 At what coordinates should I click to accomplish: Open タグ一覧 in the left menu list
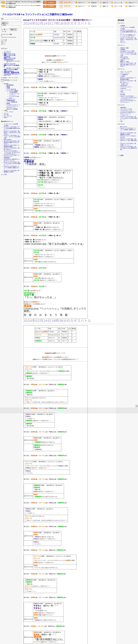point(6,115)
